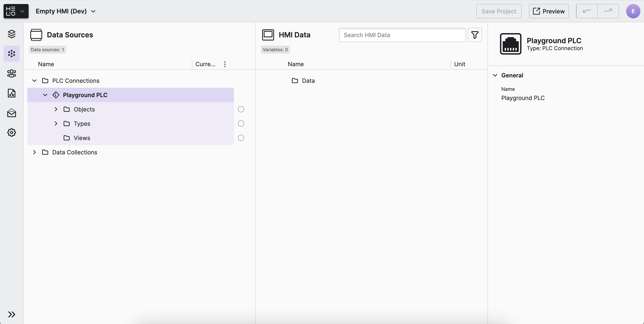
Task: Expand the Objects folder
Action: click(x=56, y=109)
